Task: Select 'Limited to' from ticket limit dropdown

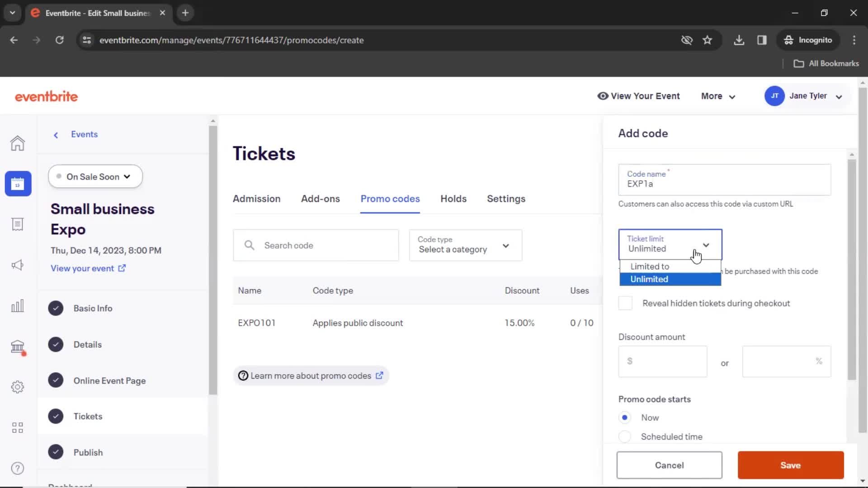Action: click(x=650, y=266)
